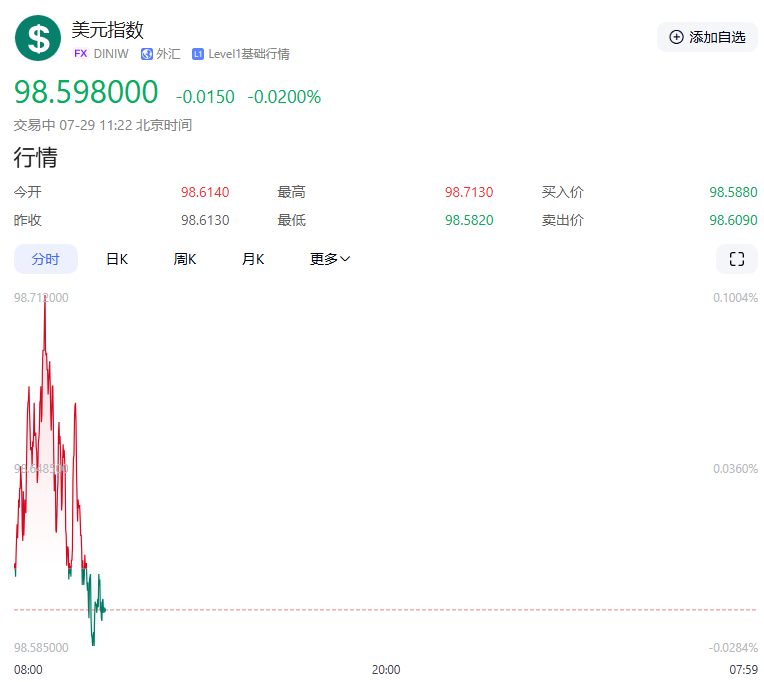Viewport: 764px width, 682px height.
Task: Click the -0.0284% axis label
Action: point(733,647)
